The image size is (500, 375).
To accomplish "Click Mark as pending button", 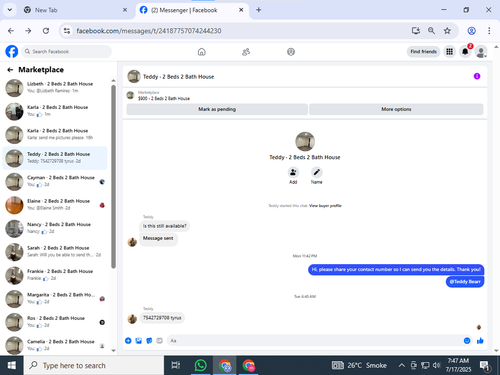I will point(217,109).
